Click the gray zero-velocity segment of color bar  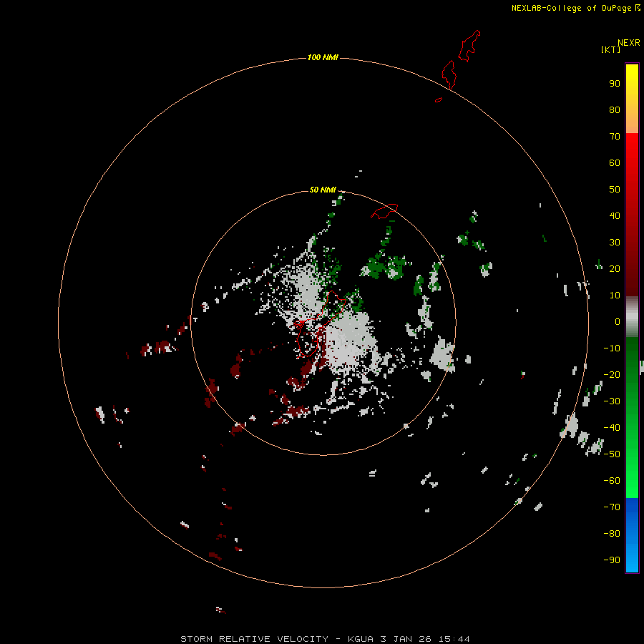(x=632, y=317)
